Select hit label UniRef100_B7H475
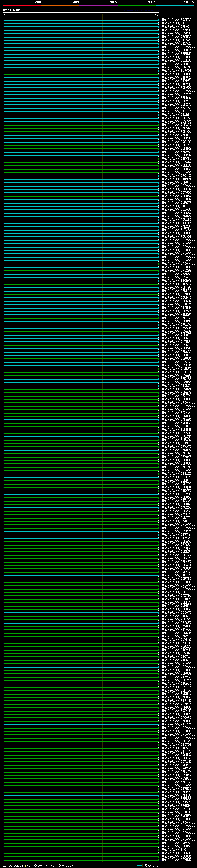Image resolution: width=197 pixels, height=868 pixels. 176,558
